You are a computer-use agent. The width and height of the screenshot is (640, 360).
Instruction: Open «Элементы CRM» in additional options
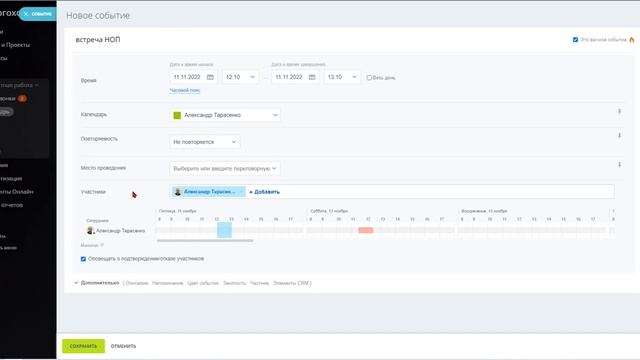pos(291,283)
